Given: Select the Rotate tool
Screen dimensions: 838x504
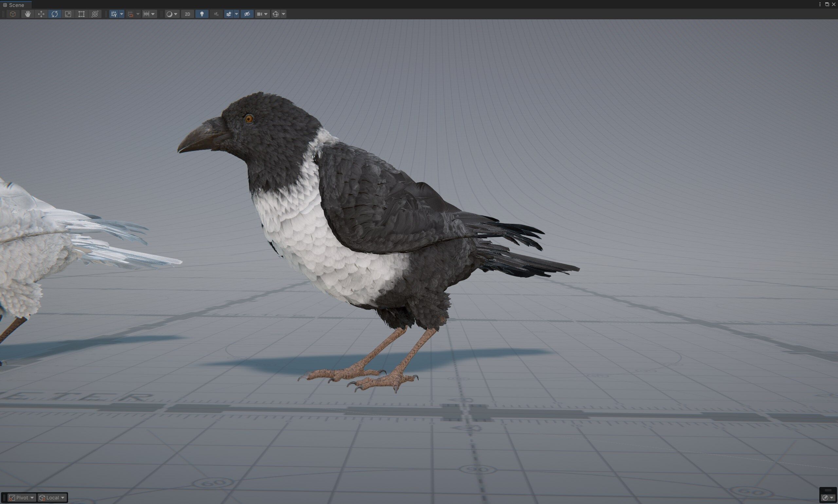Looking at the screenshot, I should (x=55, y=14).
